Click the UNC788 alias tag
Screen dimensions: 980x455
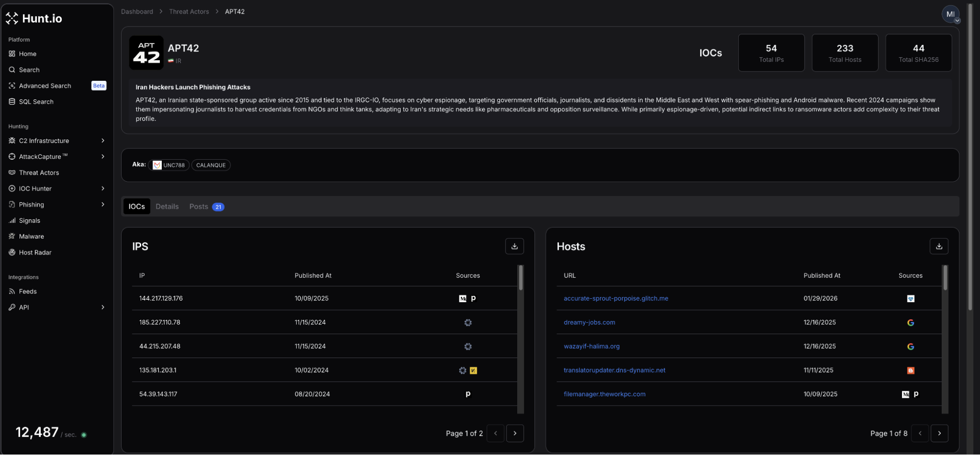(x=169, y=166)
